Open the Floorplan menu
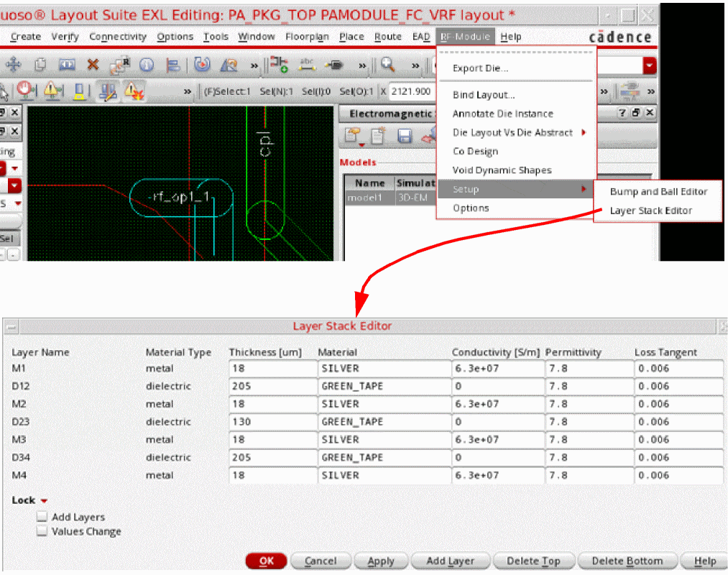This screenshot has height=575, width=728. pyautogui.click(x=307, y=37)
